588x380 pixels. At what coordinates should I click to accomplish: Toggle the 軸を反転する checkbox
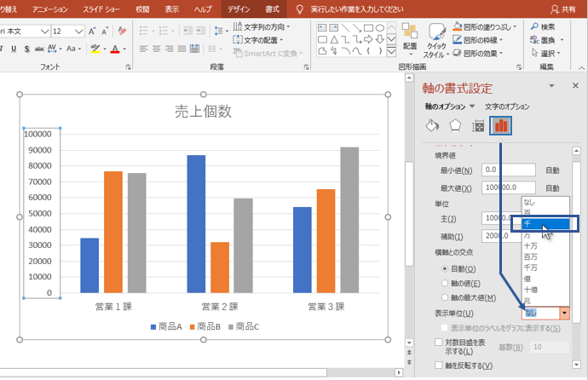(440, 366)
